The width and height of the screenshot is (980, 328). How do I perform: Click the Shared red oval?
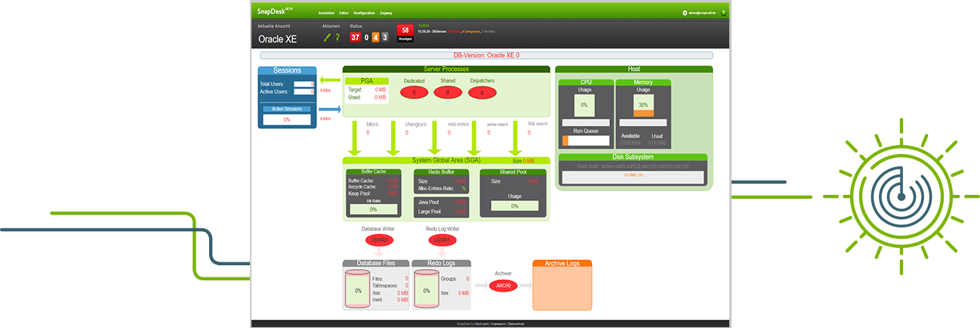pos(447,92)
